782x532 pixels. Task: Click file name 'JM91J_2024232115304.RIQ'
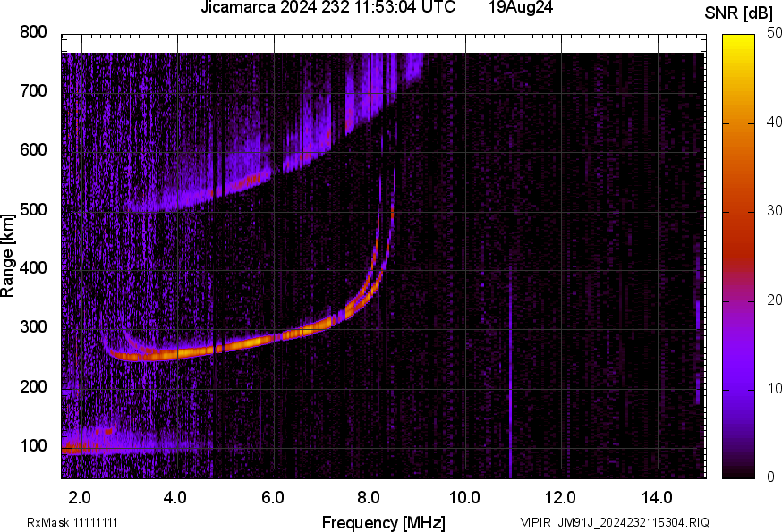[633, 522]
